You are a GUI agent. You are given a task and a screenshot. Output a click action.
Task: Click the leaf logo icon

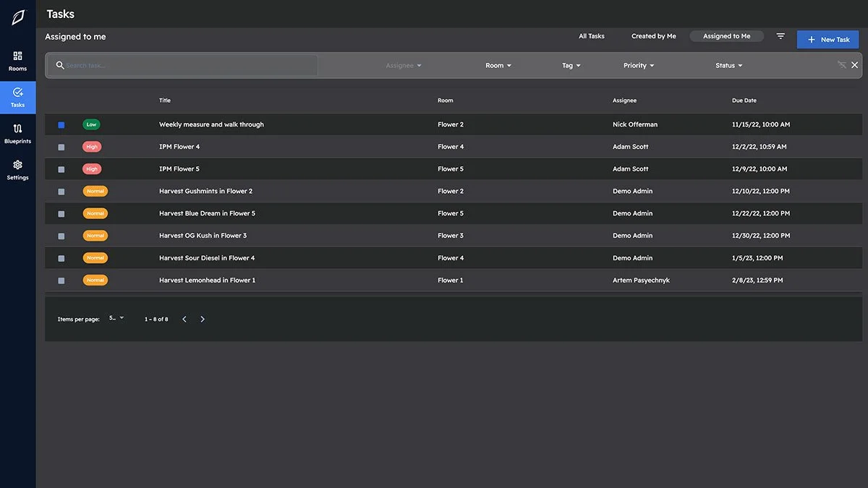tap(17, 16)
